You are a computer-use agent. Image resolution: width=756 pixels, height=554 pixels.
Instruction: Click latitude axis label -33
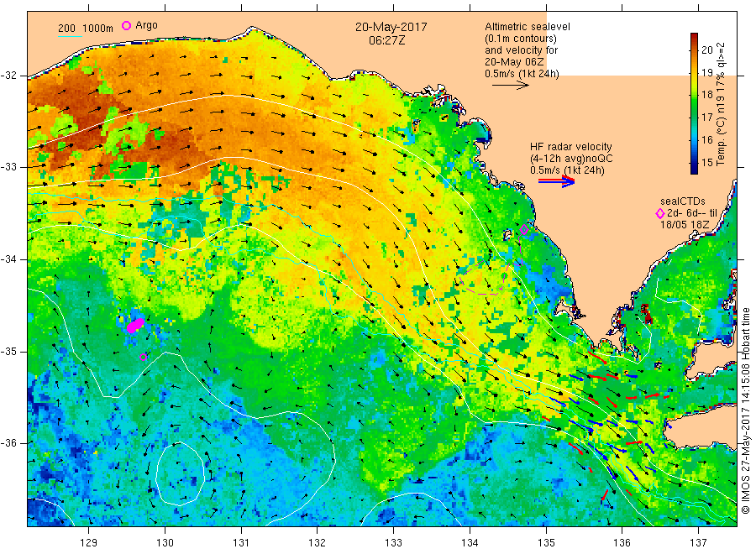pyautogui.click(x=8, y=167)
